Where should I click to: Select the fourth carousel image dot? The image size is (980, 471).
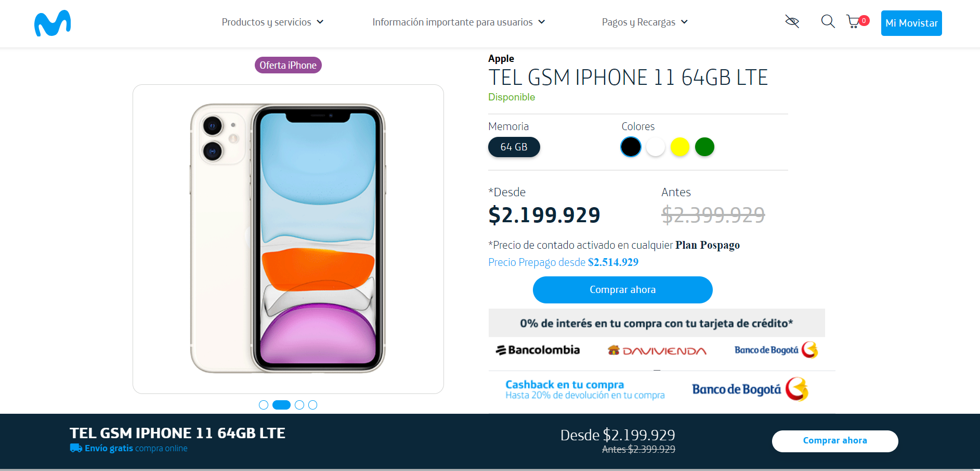click(x=312, y=405)
